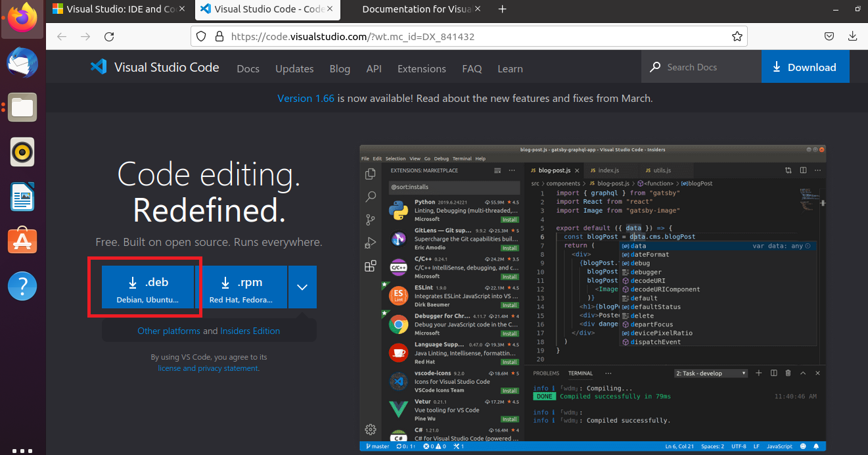
Task: Bookmark this page with the star icon
Action: pos(737,36)
